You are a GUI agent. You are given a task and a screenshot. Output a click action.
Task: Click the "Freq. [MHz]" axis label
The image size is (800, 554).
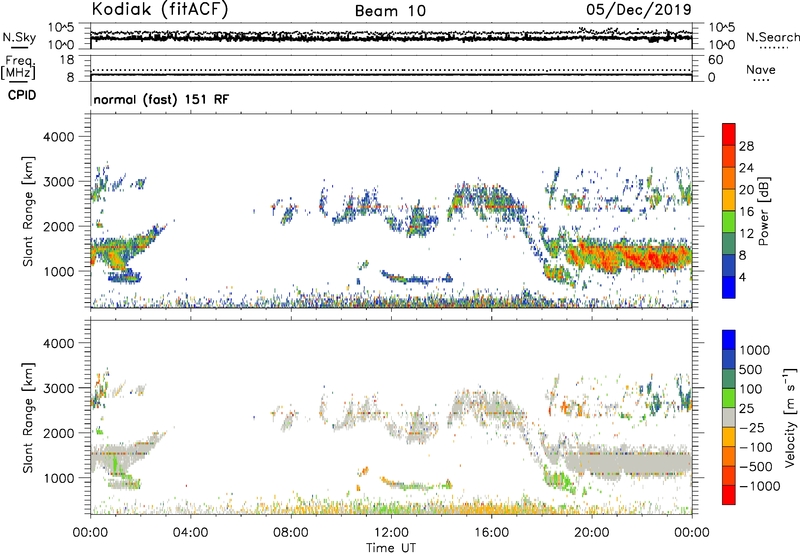(x=19, y=67)
